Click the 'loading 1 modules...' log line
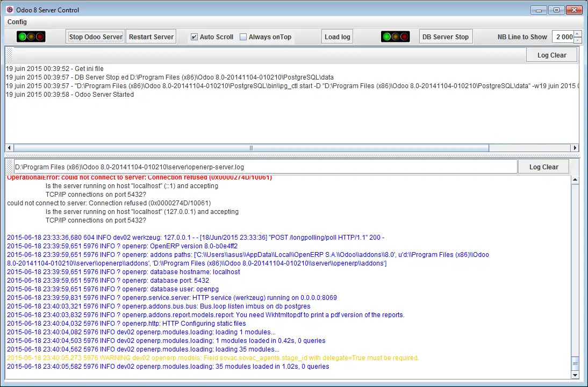 coord(141,332)
